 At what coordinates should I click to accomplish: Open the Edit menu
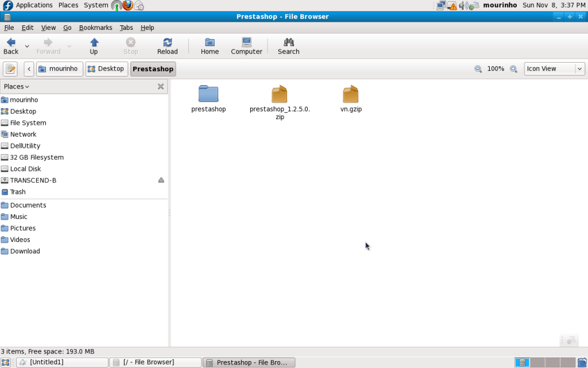click(28, 28)
